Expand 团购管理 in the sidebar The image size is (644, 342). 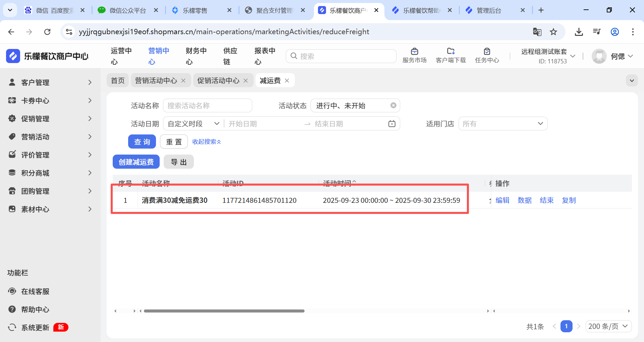pyautogui.click(x=50, y=191)
